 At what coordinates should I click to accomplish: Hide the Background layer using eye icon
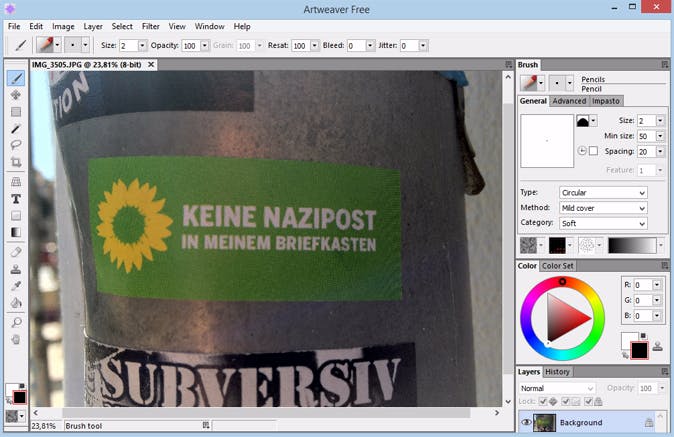click(526, 422)
